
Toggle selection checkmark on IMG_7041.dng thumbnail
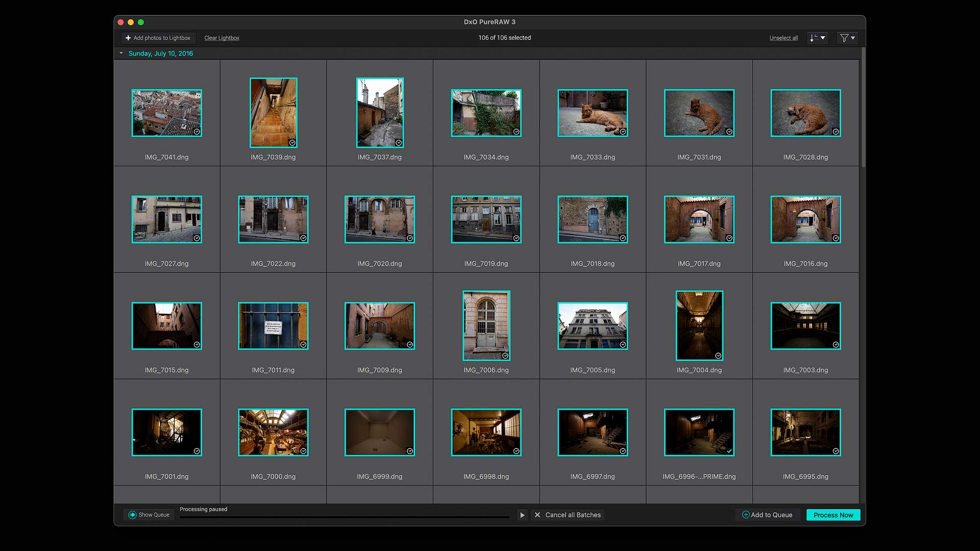(197, 132)
